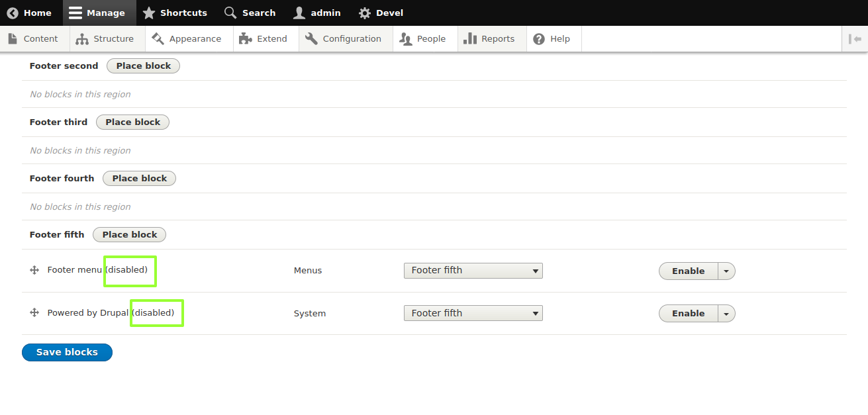Click the Help question-mark icon
Image resolution: width=868 pixels, height=415 pixels.
(x=539, y=39)
